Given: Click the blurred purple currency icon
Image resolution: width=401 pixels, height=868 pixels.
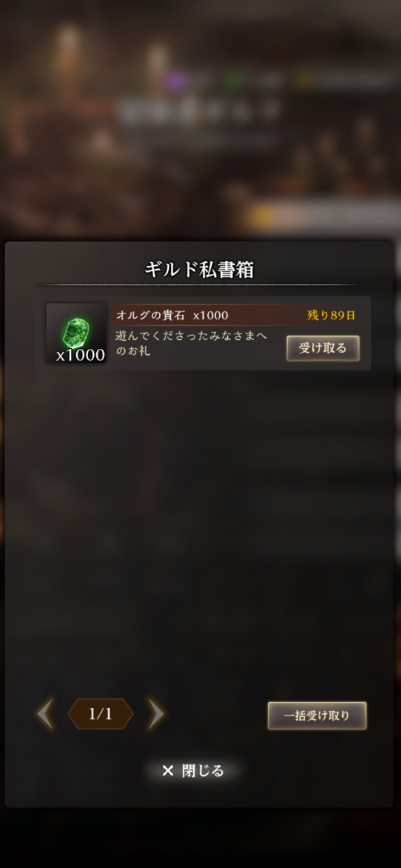Looking at the screenshot, I should 175,80.
